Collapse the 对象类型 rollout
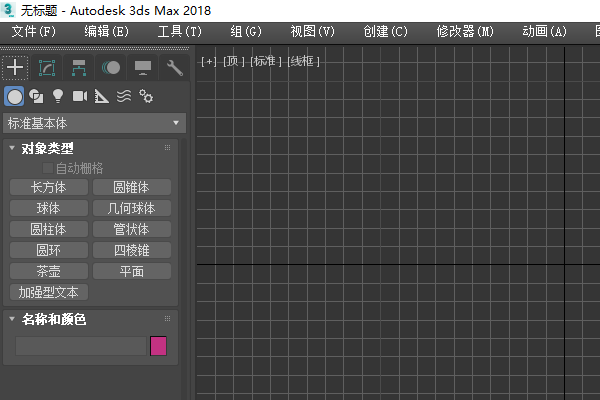 (x=12, y=148)
